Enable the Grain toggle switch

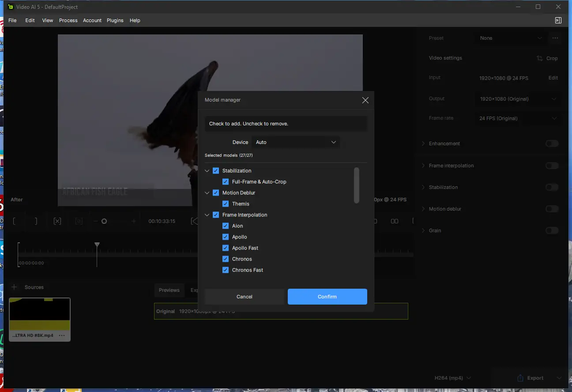(552, 230)
